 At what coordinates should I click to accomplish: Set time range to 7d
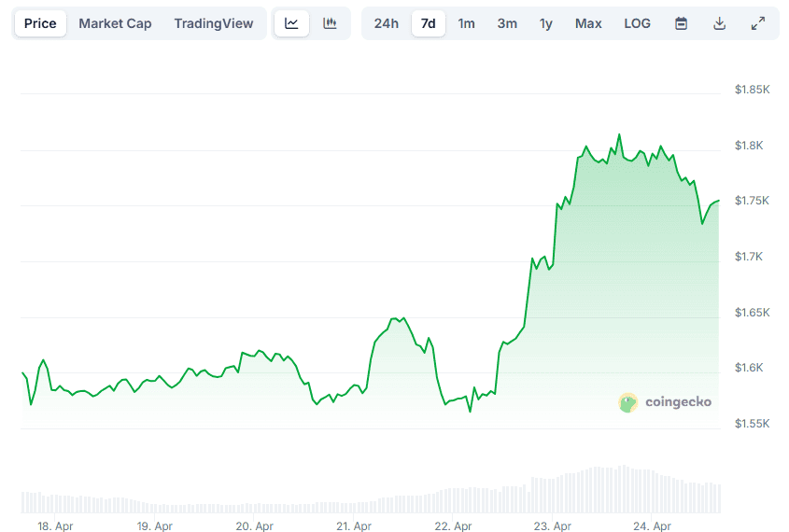click(x=429, y=23)
